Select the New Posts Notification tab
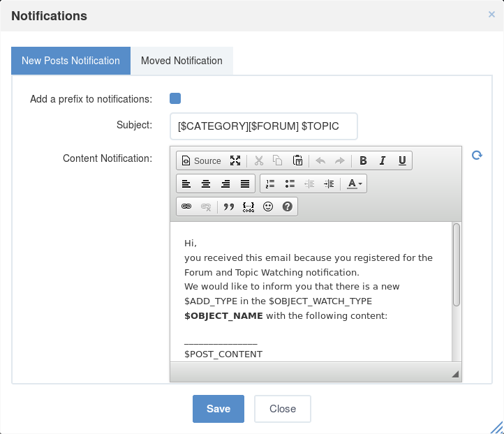 71,61
